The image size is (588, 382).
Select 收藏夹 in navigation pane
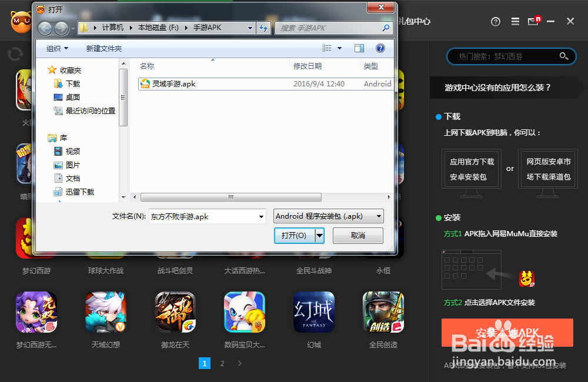(x=65, y=70)
